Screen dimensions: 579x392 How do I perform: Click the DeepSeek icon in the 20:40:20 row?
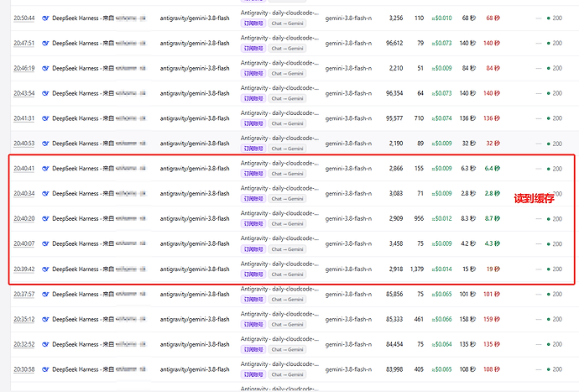point(45,219)
